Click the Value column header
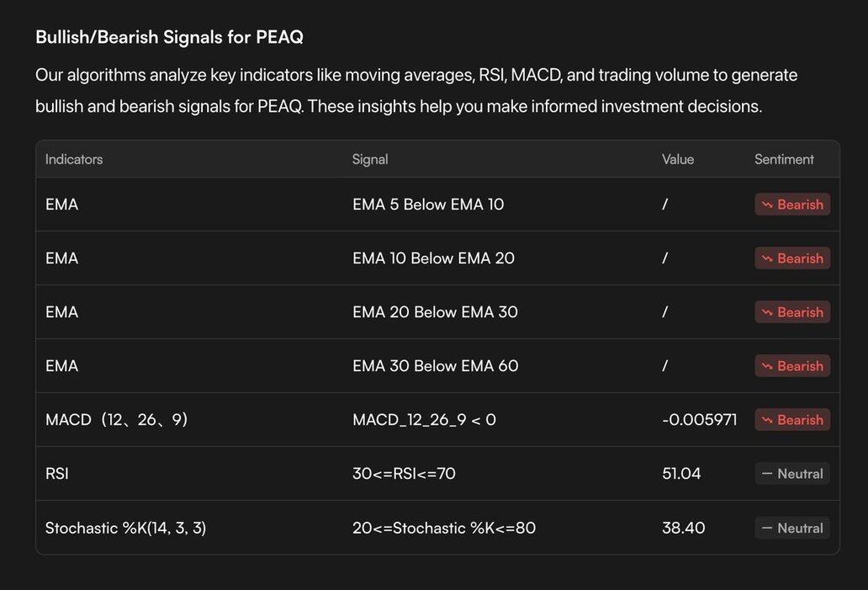The image size is (868, 590). (678, 159)
